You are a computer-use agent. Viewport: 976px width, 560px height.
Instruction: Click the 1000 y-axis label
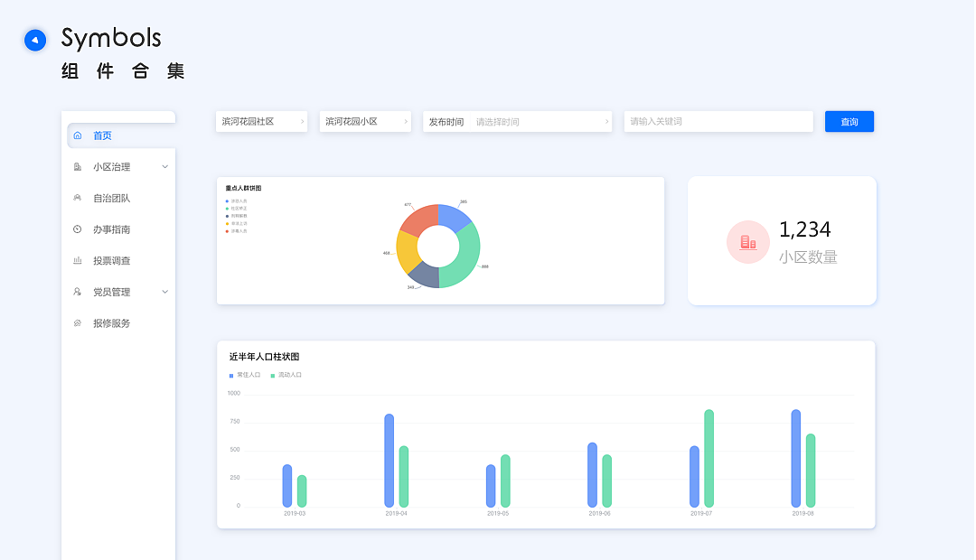pyautogui.click(x=233, y=393)
